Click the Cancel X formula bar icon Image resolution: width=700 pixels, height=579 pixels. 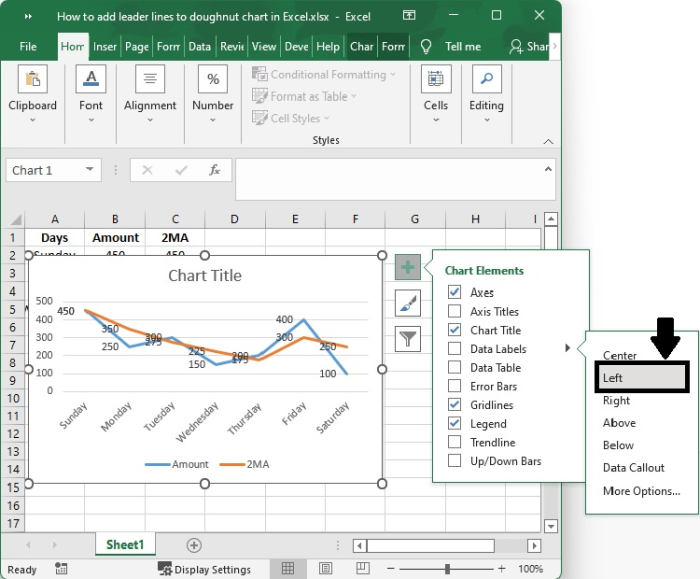(x=147, y=170)
